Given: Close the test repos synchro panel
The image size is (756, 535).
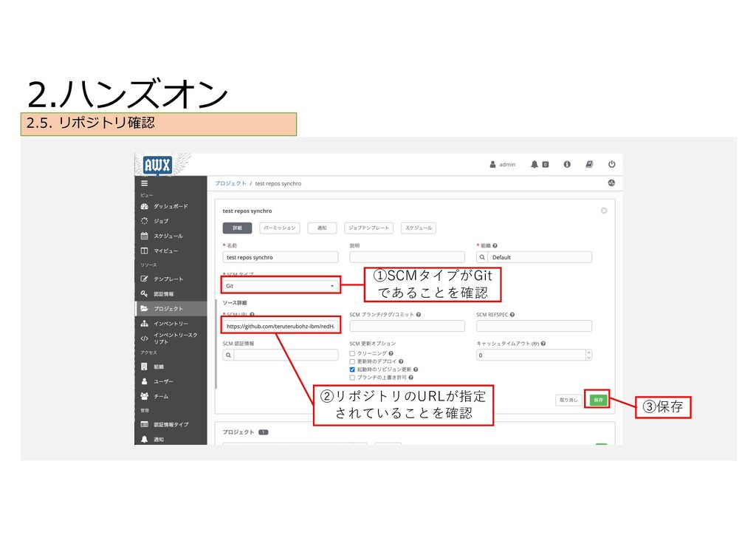Looking at the screenshot, I should pyautogui.click(x=604, y=211).
